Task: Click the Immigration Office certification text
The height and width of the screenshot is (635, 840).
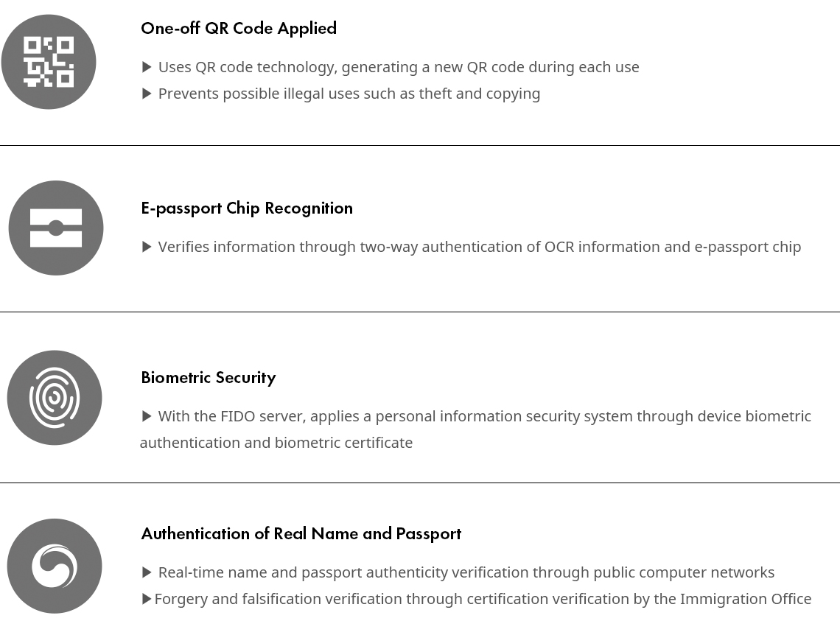Action: pyautogui.click(x=483, y=599)
